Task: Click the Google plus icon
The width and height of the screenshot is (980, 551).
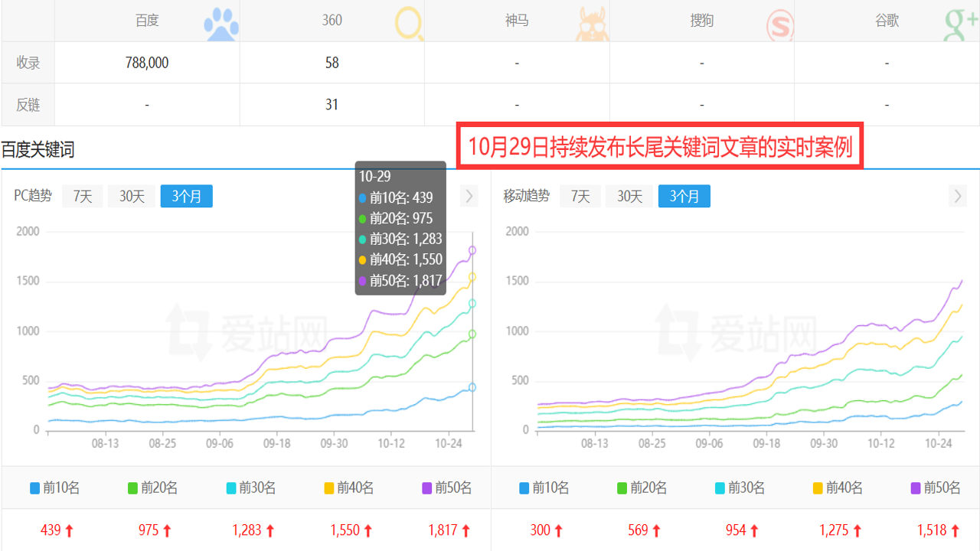Action: click(962, 24)
